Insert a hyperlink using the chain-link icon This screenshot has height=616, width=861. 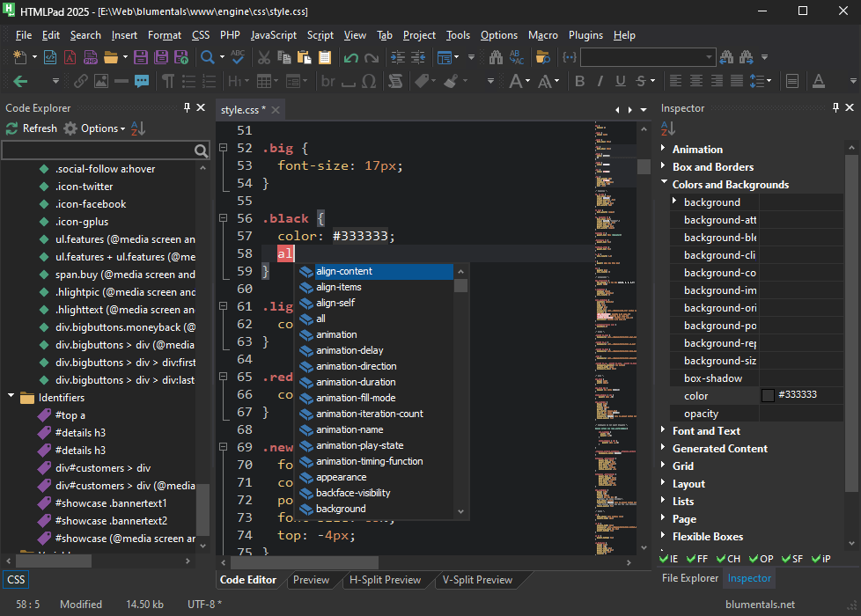[82, 80]
